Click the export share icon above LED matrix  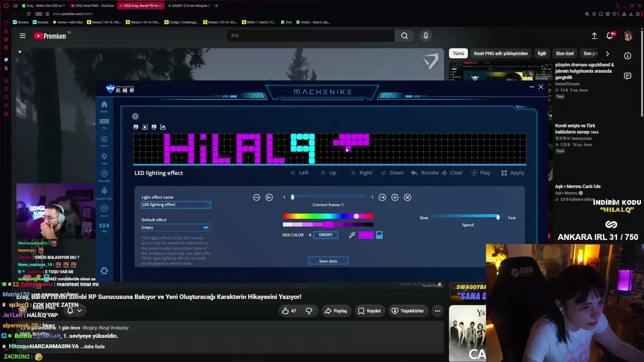pyautogui.click(x=163, y=127)
